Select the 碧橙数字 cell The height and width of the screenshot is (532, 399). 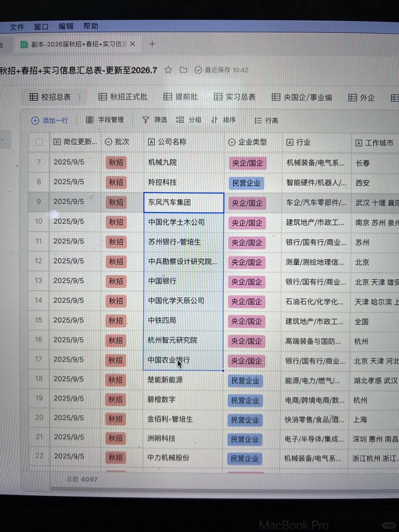pyautogui.click(x=183, y=399)
